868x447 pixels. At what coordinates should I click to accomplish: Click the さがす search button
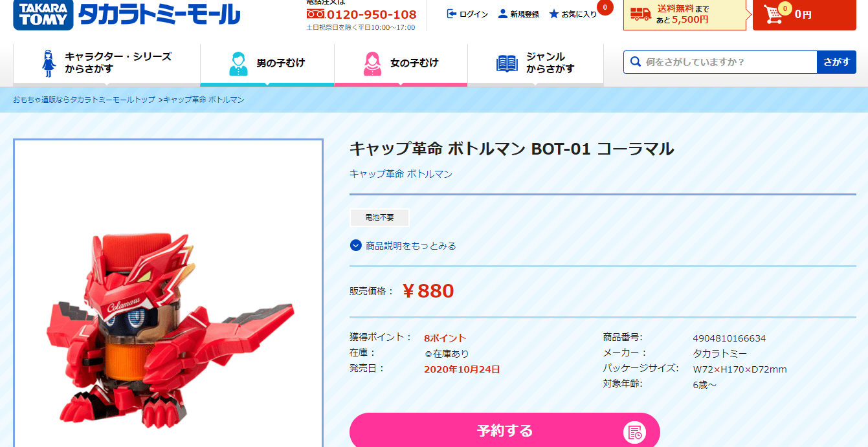tap(836, 62)
